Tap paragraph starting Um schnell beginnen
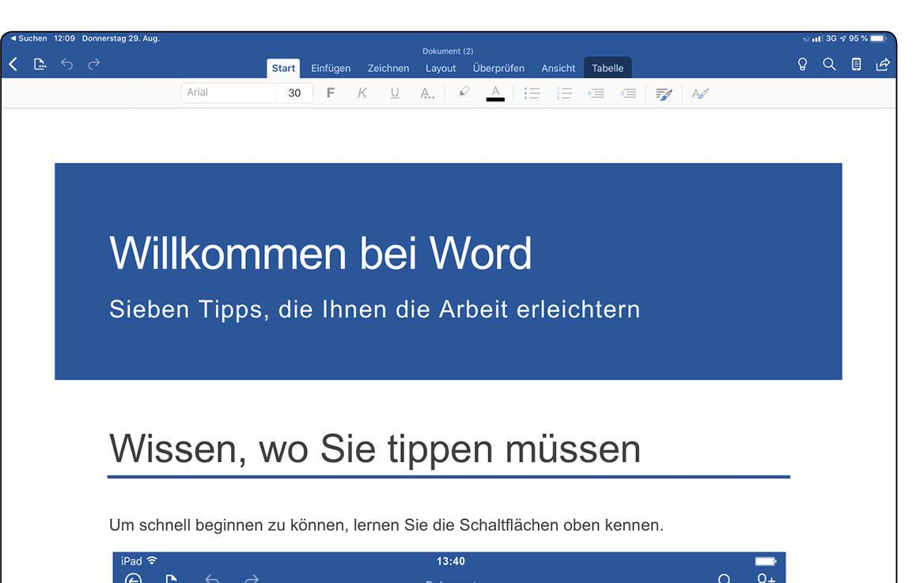Screen dimensions: 924x583 tap(386, 524)
